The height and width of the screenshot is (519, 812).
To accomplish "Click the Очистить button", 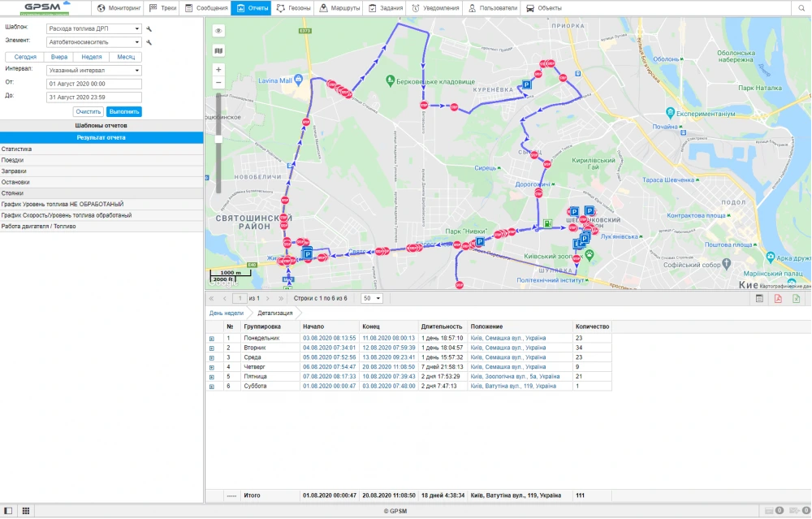I will pos(88,111).
